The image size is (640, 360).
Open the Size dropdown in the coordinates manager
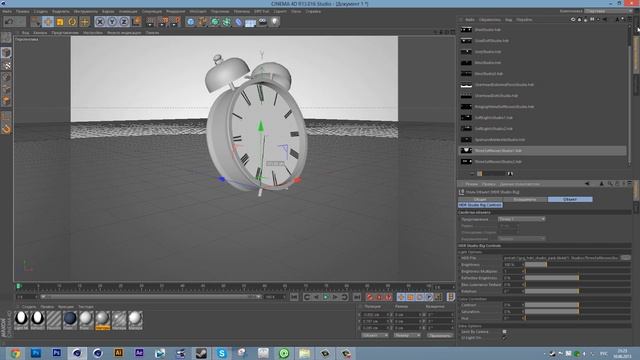point(407,336)
